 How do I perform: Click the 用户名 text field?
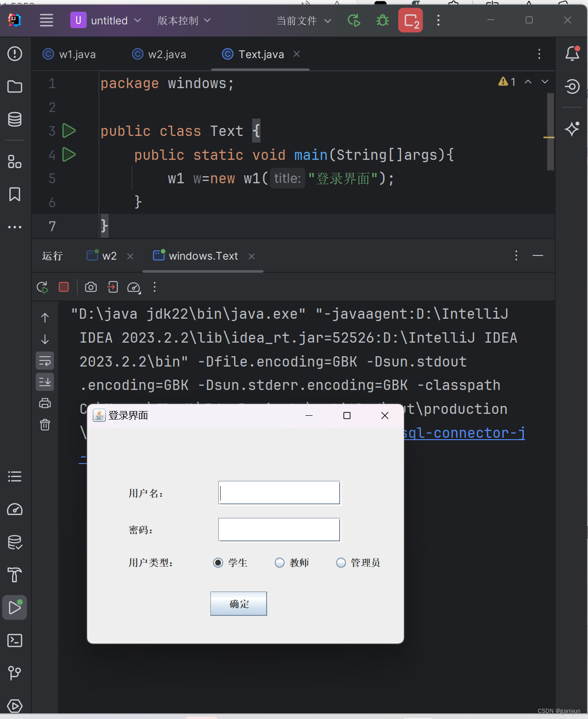pyautogui.click(x=279, y=493)
